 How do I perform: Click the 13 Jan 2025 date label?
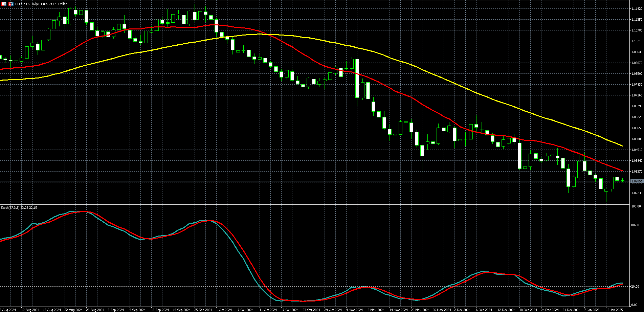[x=614, y=310]
